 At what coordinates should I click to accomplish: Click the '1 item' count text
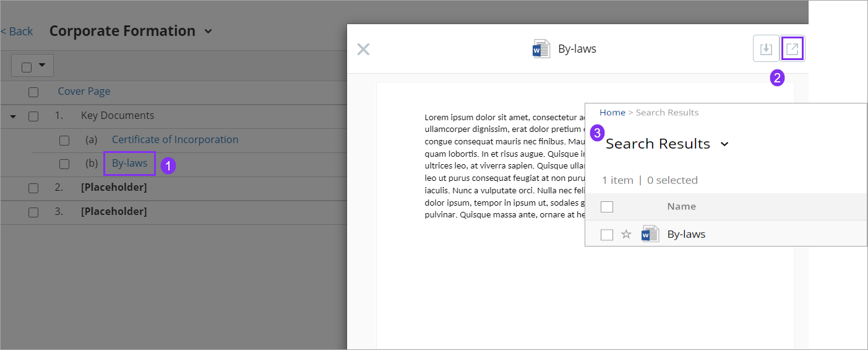coord(617,180)
